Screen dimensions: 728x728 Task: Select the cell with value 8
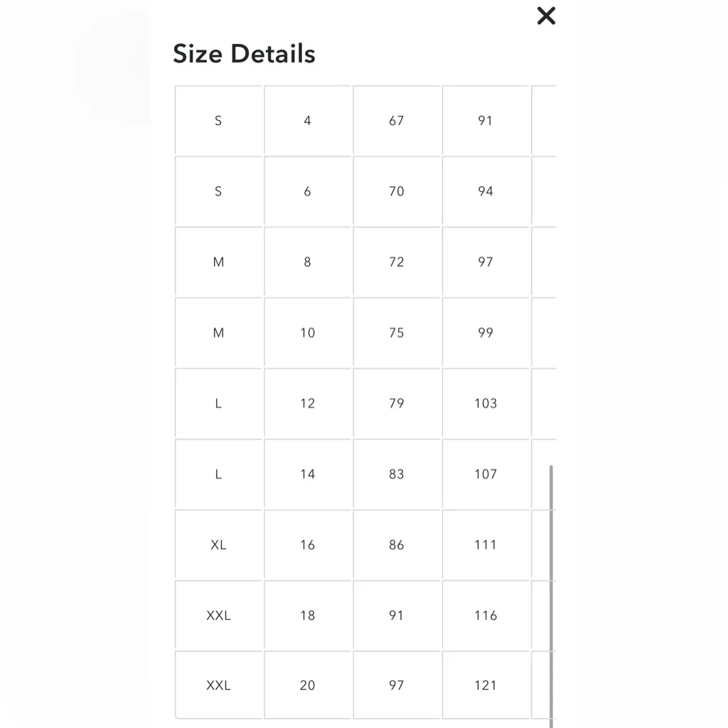pyautogui.click(x=307, y=262)
